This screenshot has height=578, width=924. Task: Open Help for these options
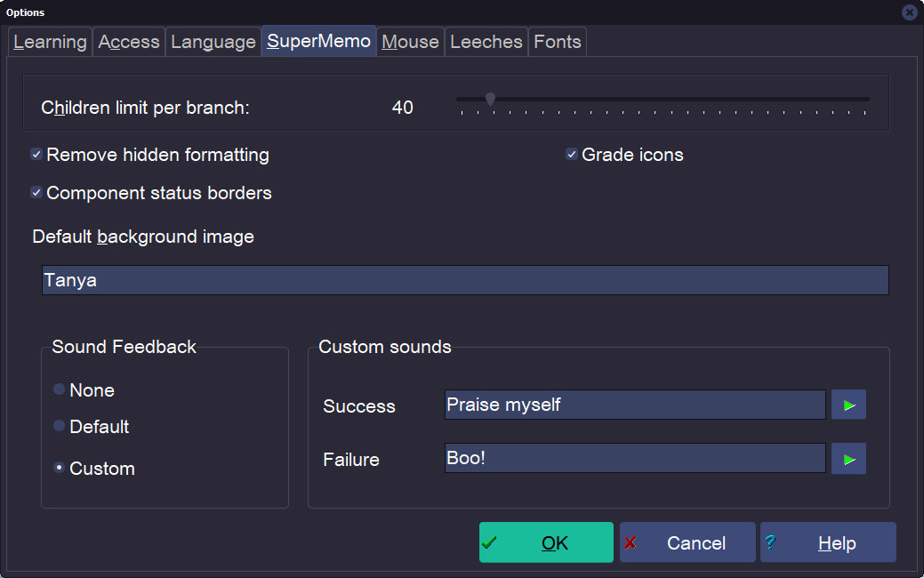pyautogui.click(x=828, y=542)
